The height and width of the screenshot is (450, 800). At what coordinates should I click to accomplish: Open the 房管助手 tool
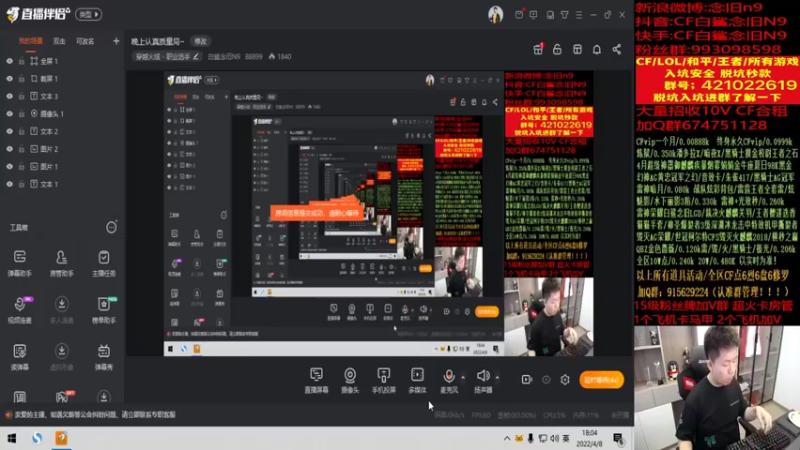62,263
